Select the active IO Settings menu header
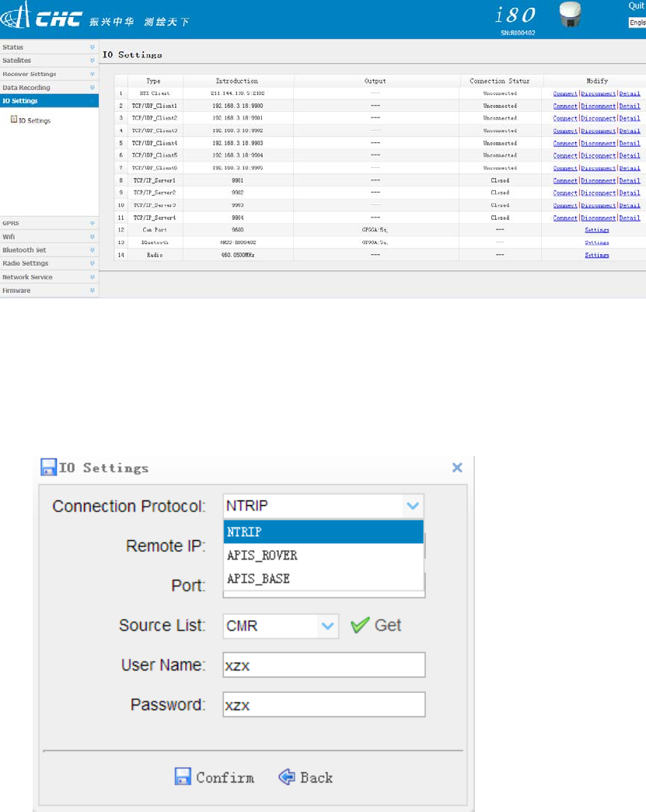This screenshot has width=646, height=812. click(x=49, y=101)
